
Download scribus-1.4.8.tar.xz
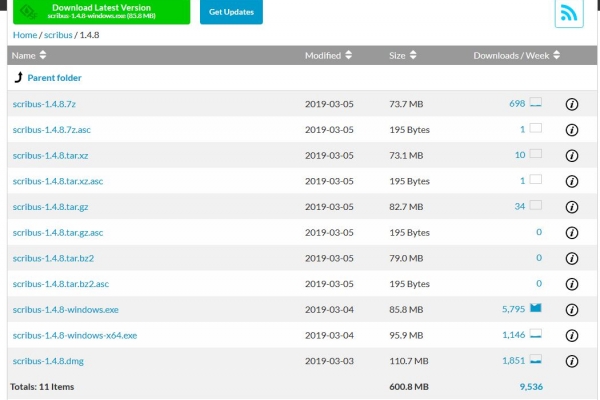coord(50,155)
